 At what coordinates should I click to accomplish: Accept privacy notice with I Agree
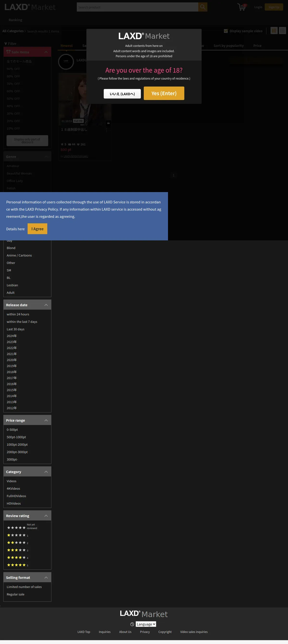pos(37,229)
